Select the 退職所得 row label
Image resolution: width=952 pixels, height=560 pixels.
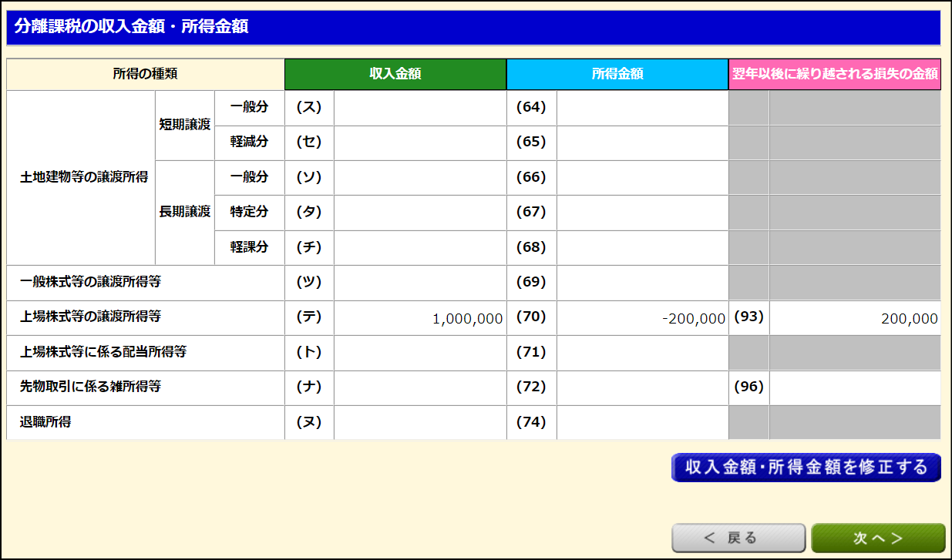[x=46, y=422]
